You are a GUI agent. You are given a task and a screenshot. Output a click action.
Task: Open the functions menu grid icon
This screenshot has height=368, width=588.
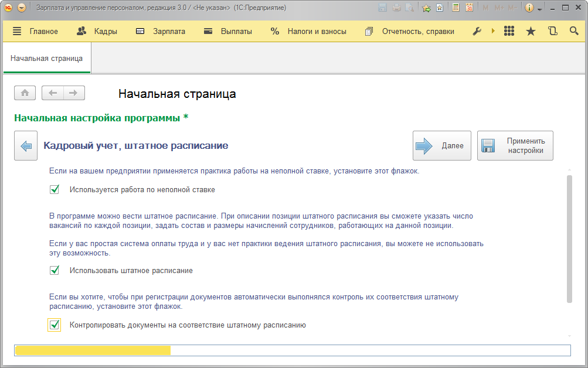(509, 31)
